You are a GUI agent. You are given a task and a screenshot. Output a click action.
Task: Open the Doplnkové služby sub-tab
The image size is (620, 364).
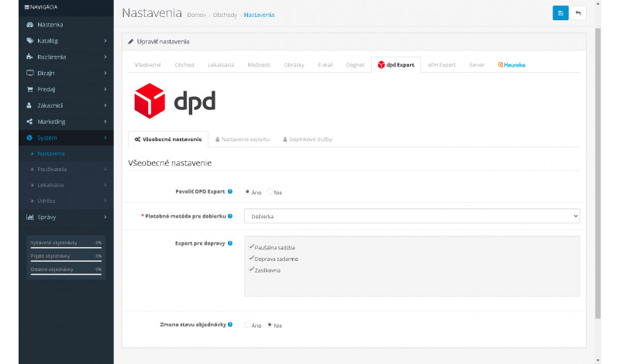pyautogui.click(x=308, y=139)
